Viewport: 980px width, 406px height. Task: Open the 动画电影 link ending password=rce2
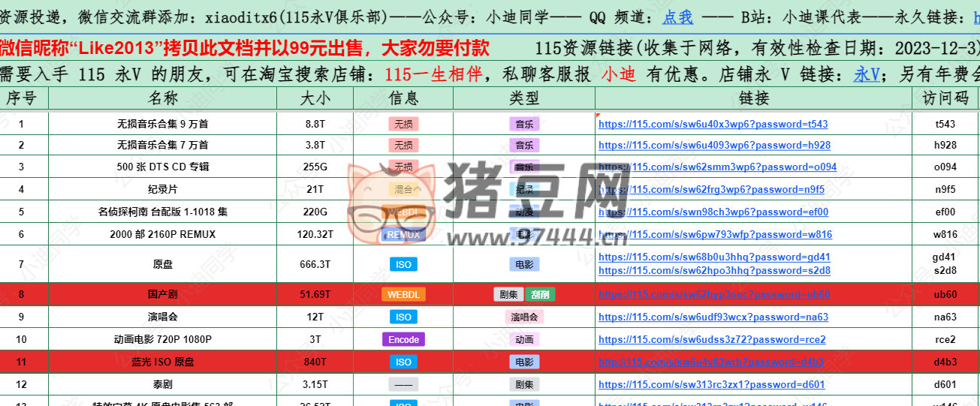pyautogui.click(x=712, y=340)
